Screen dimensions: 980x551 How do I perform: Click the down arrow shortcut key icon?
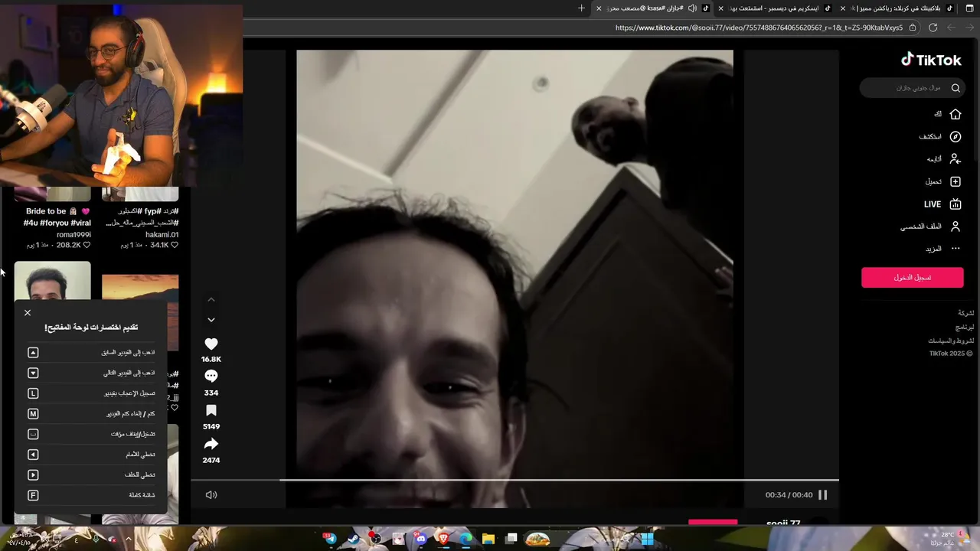(x=33, y=373)
